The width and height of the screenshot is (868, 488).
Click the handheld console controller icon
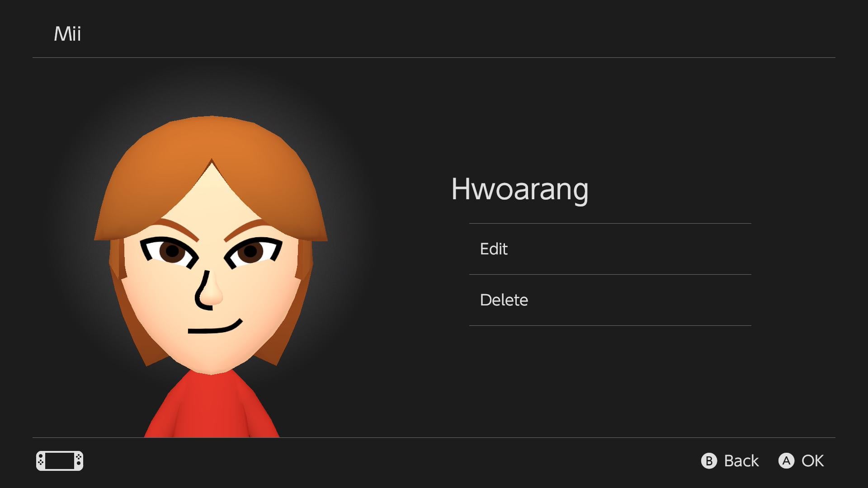(60, 461)
